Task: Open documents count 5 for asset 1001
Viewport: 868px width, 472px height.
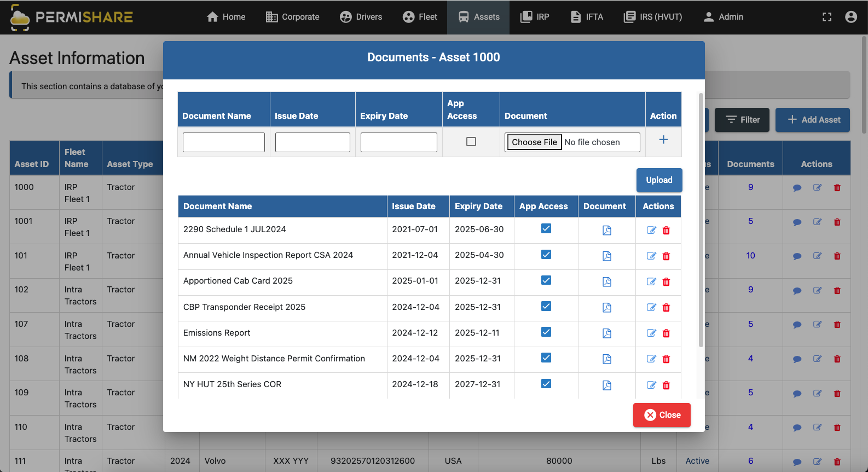Action: point(750,221)
